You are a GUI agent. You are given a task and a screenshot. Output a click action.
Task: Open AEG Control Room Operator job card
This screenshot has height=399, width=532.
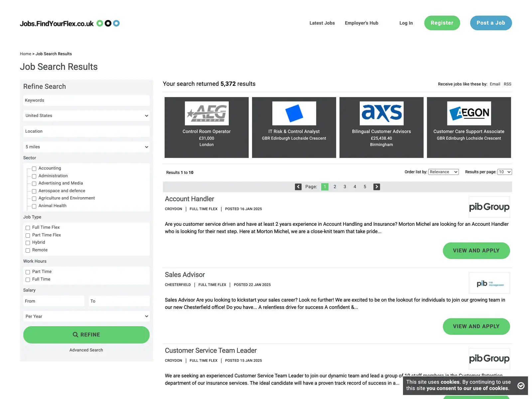coord(206,127)
